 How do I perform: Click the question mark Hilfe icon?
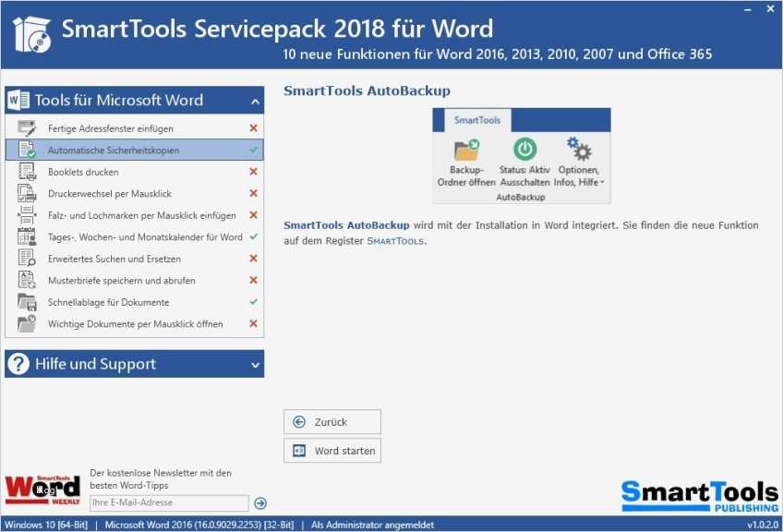(18, 364)
